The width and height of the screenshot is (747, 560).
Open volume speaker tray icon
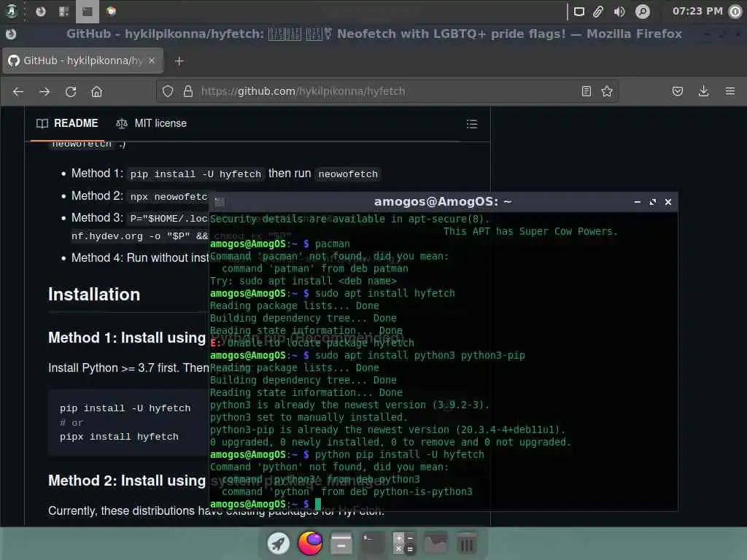click(x=619, y=12)
